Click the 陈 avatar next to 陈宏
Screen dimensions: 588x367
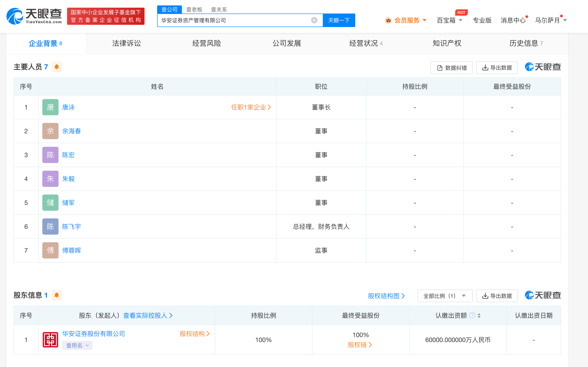pos(50,155)
